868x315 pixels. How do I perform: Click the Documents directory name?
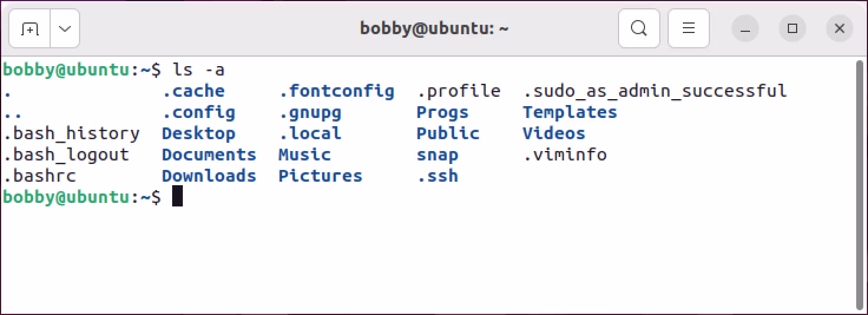[209, 155]
